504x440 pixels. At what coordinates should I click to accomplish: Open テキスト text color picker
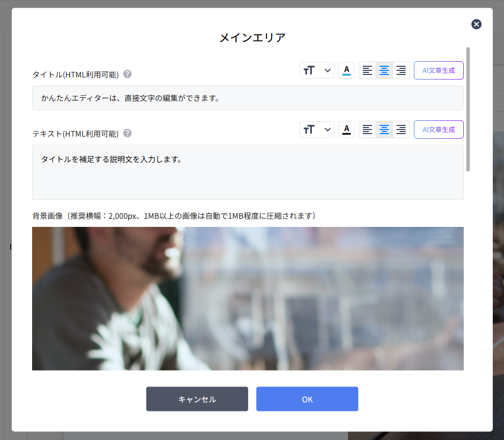[x=347, y=130]
